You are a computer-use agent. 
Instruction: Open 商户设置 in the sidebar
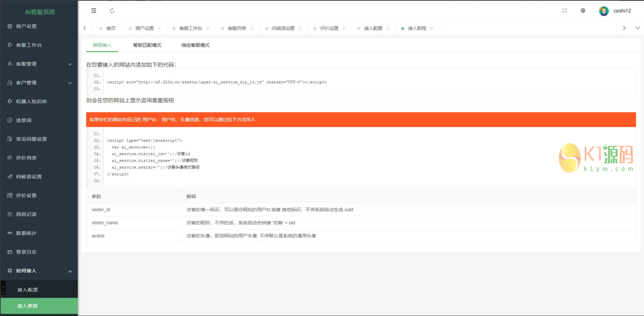39,26
